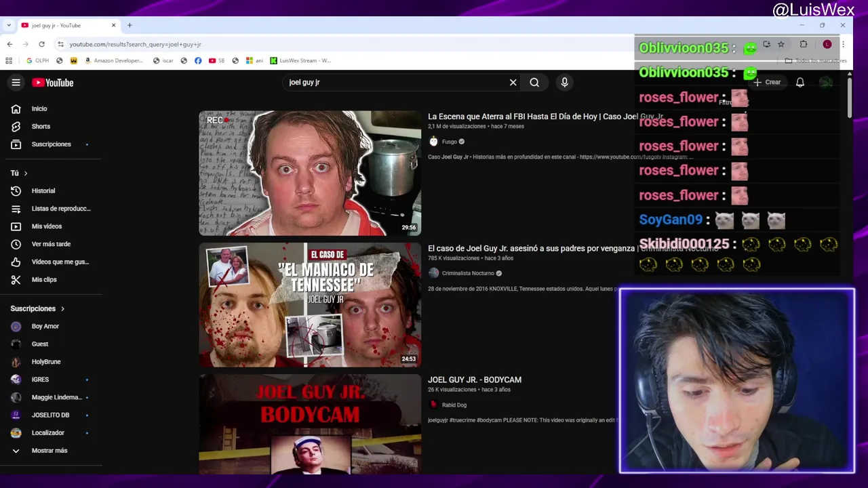
Task: Expand Mostrar más subscriptions list
Action: [51, 451]
